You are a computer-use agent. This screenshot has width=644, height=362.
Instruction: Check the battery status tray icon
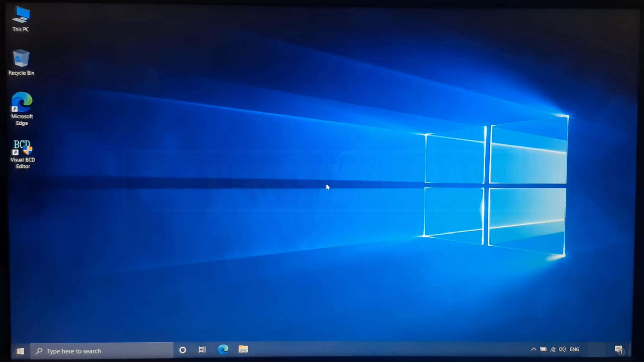(x=543, y=349)
